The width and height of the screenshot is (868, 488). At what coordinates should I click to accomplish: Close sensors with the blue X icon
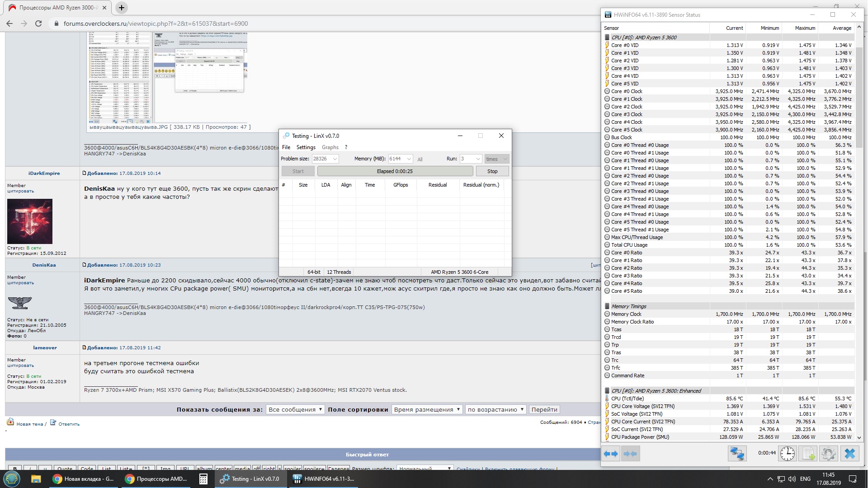(x=849, y=454)
